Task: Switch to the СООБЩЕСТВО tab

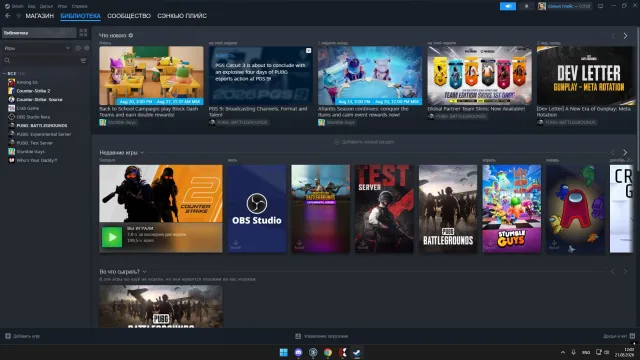Action: click(x=129, y=16)
